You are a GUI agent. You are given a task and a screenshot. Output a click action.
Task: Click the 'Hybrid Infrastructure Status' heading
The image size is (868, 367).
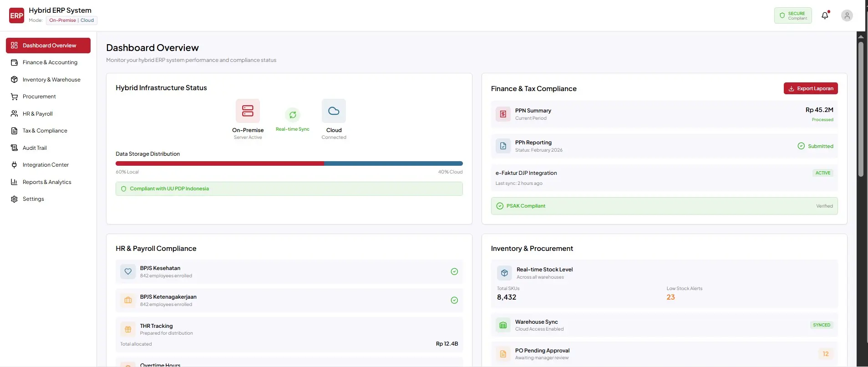coord(161,88)
